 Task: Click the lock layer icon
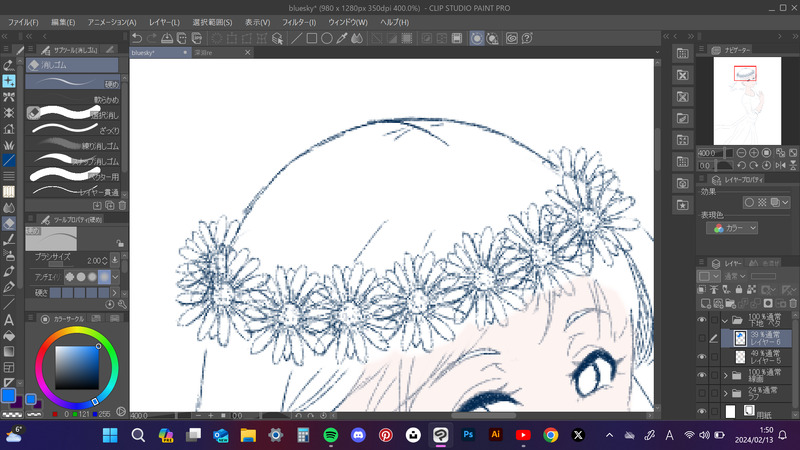[x=739, y=289]
